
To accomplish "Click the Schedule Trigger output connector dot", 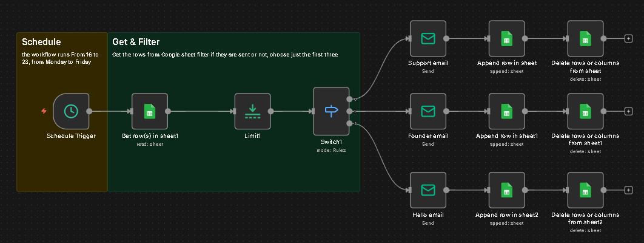I will (90, 111).
